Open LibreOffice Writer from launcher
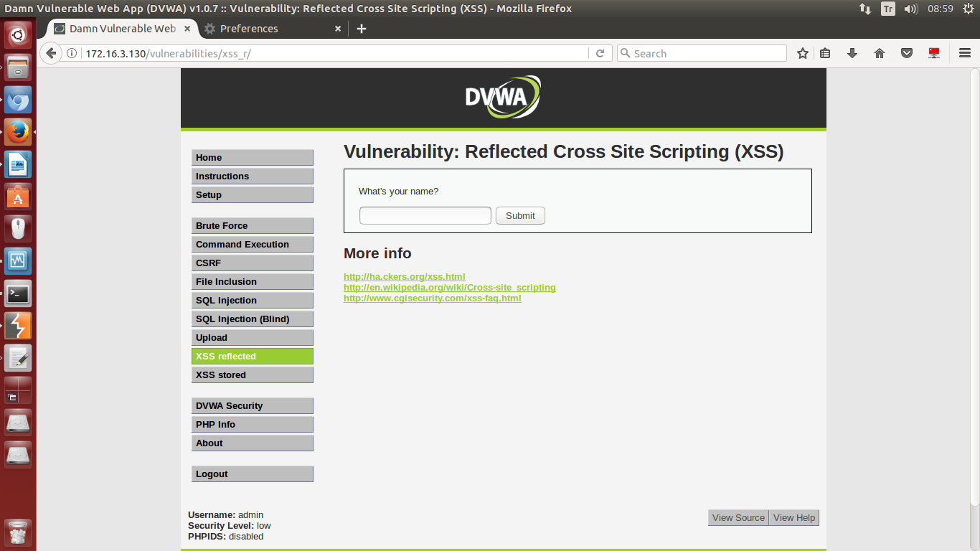The image size is (980, 551). [18, 165]
